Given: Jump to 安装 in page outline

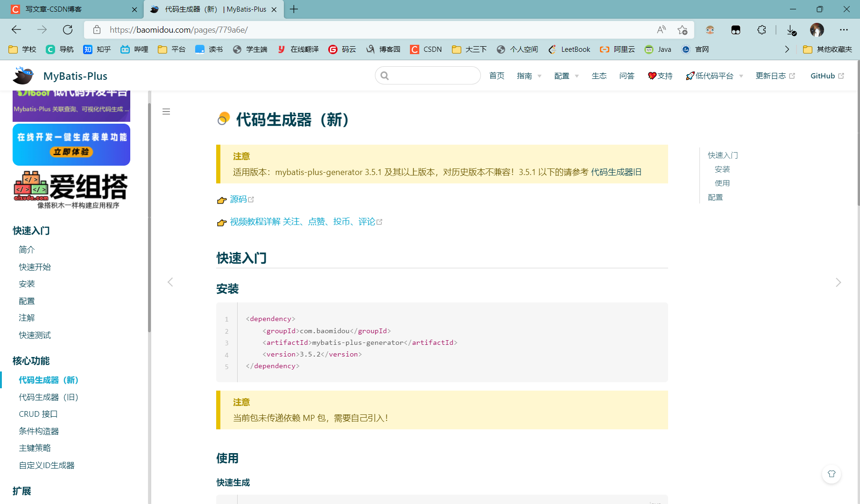Looking at the screenshot, I should tap(722, 169).
